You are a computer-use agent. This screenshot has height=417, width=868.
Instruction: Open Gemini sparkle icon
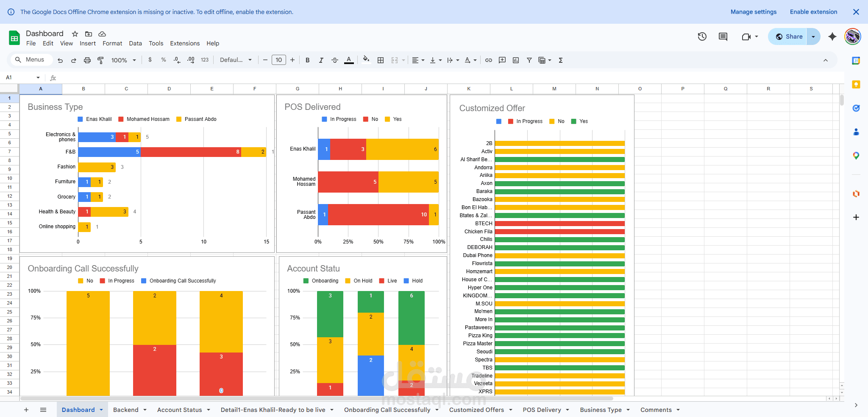pos(832,36)
